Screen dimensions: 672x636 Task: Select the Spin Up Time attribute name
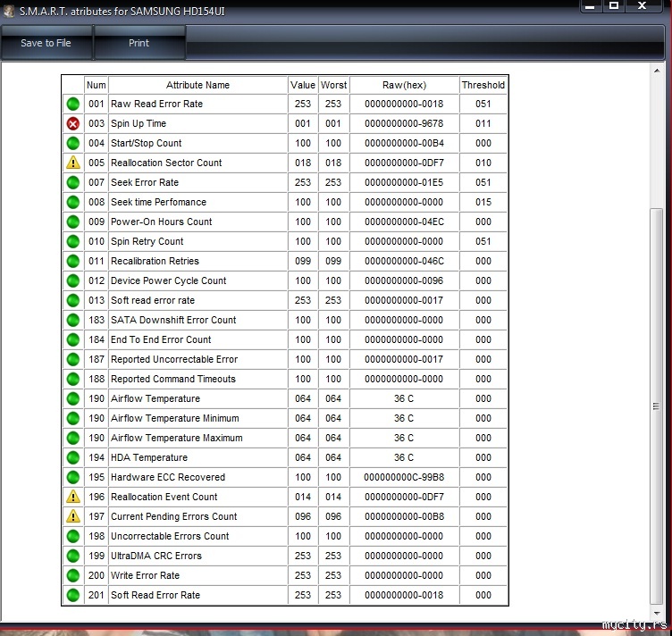coord(139,124)
